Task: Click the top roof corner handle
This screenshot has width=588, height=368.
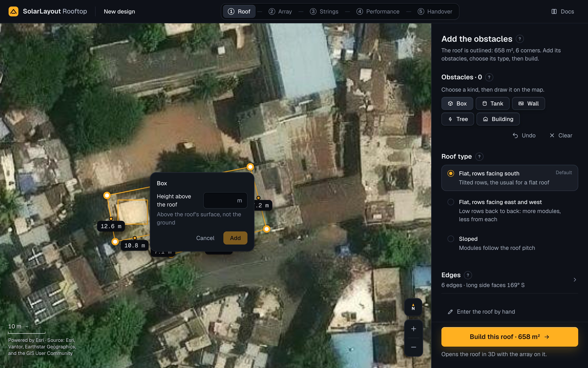Action: pyautogui.click(x=250, y=167)
